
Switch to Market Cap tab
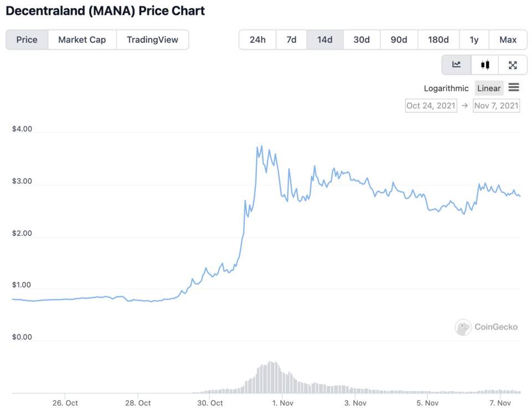pos(82,40)
